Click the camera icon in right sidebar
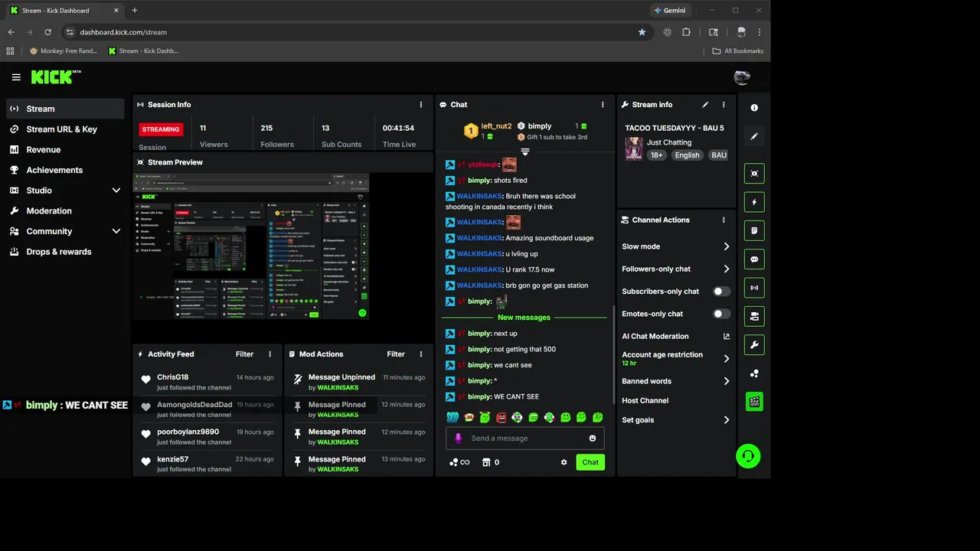The width and height of the screenshot is (980, 551). click(x=754, y=316)
